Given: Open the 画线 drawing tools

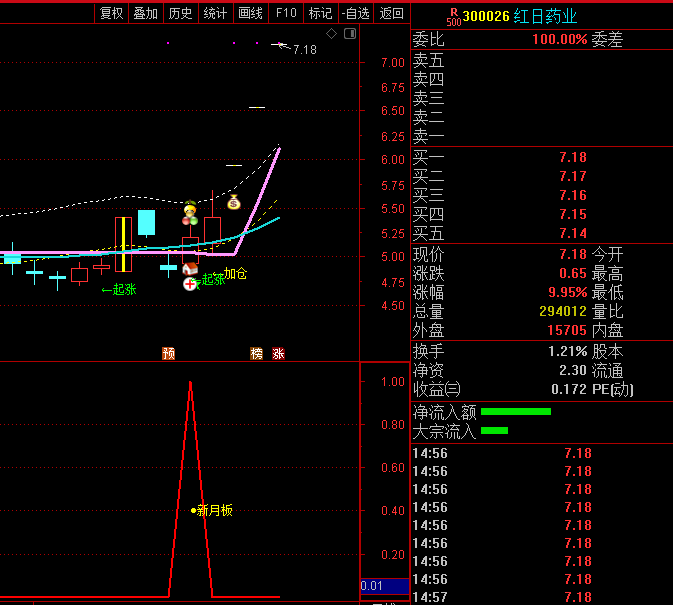Looking at the screenshot, I should click(x=250, y=13).
